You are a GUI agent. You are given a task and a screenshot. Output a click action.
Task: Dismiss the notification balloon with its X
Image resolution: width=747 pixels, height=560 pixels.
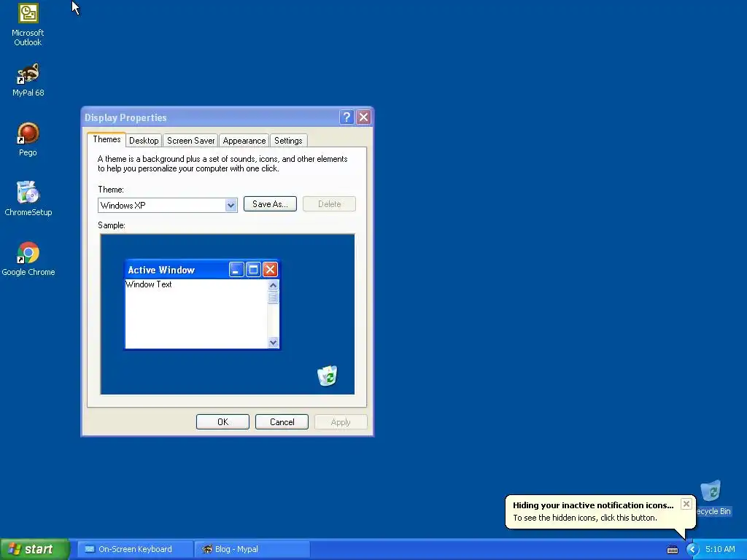[x=686, y=504]
